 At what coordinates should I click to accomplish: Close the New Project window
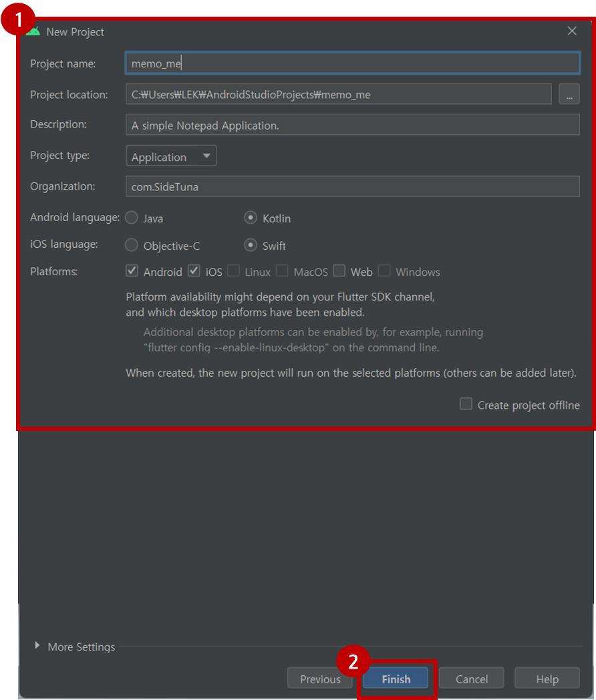572,31
